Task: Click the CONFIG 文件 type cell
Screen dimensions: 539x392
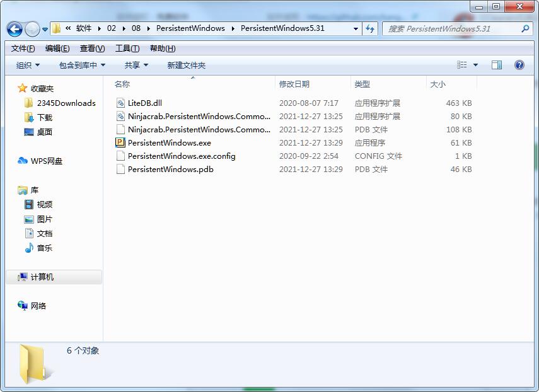Action: (378, 156)
